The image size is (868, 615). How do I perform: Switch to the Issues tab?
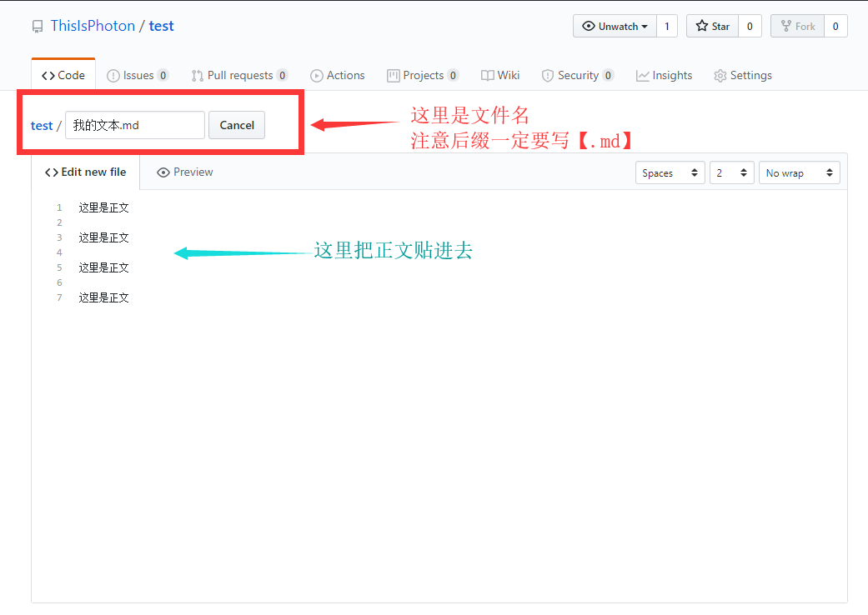point(138,75)
